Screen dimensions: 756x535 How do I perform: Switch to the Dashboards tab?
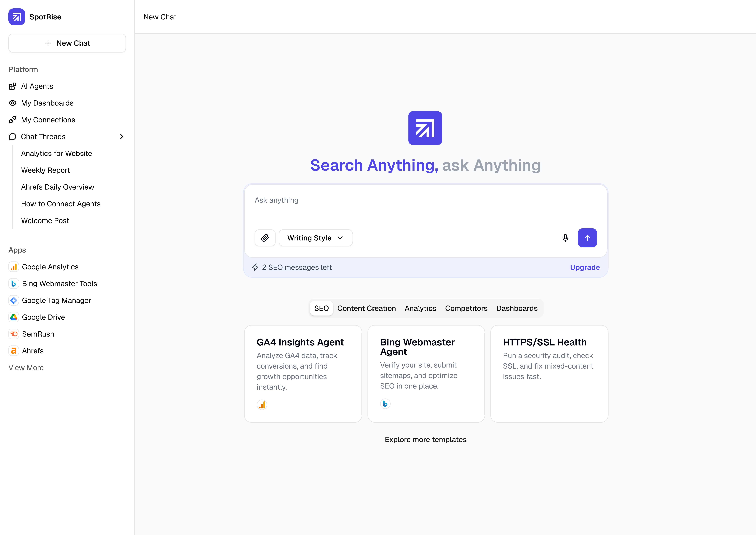tap(517, 308)
